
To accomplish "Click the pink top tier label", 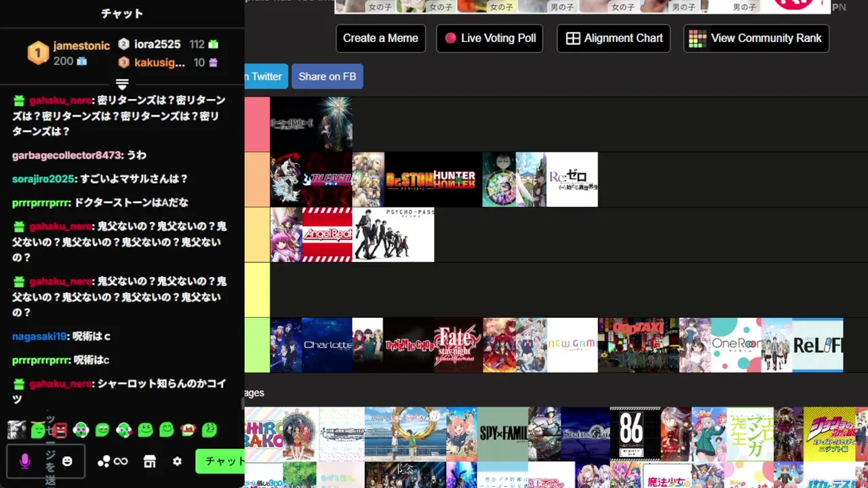I will [257, 124].
